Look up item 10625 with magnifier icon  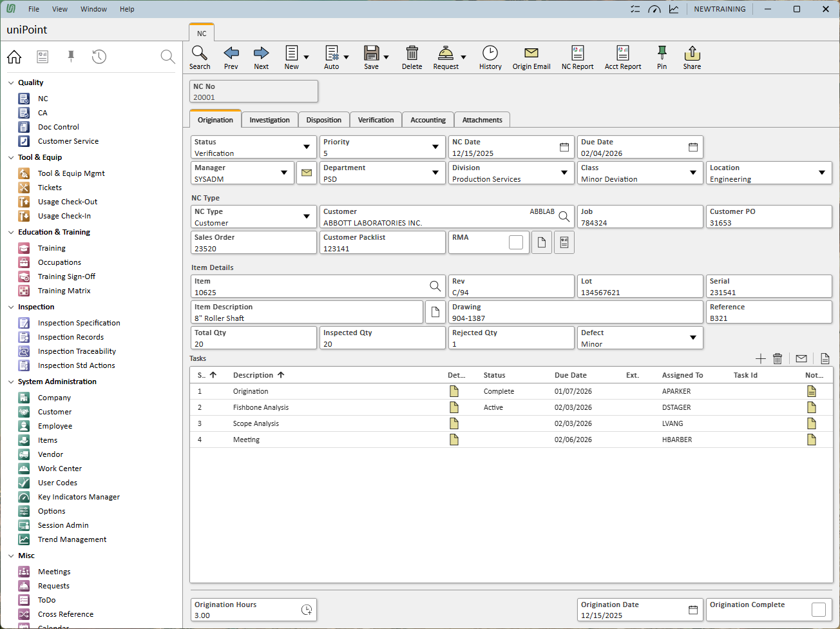[x=435, y=286]
